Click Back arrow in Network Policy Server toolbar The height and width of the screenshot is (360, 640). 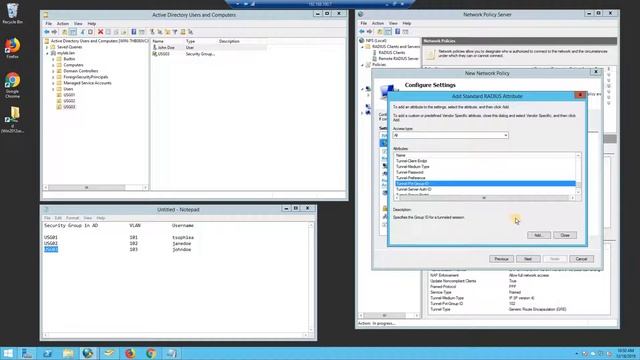362,31
